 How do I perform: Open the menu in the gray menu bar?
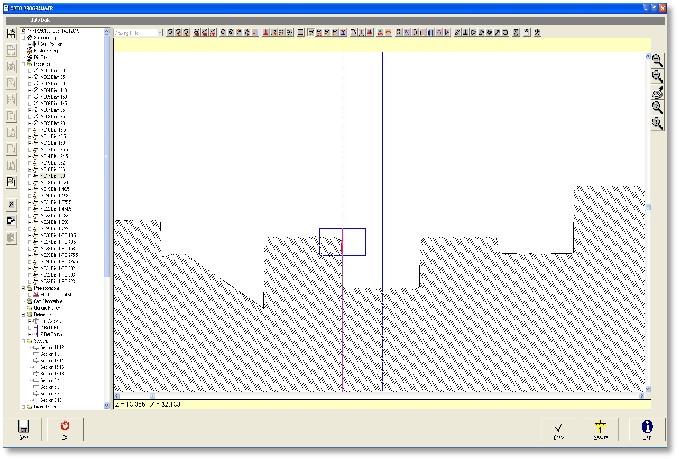click(42, 19)
